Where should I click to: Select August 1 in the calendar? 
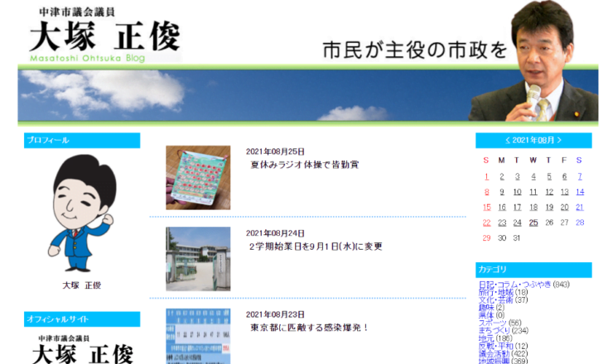tap(580, 176)
